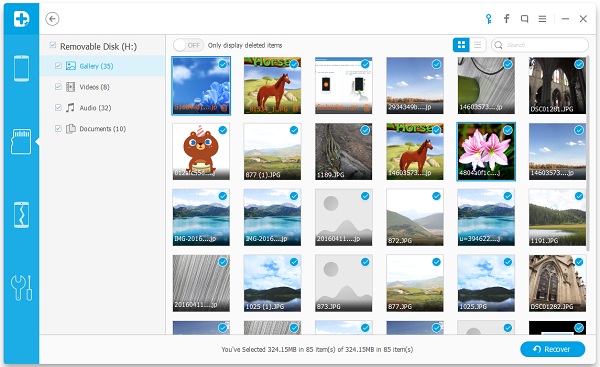Screen dimensions: 600x367
Task: Open the Facebook share icon
Action: coord(506,19)
